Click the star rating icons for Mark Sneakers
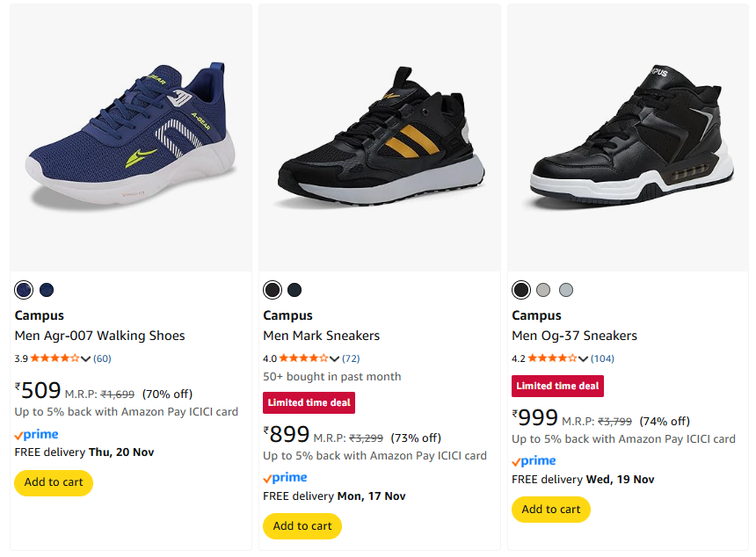Screen dimensions: 756x557 pos(303,358)
